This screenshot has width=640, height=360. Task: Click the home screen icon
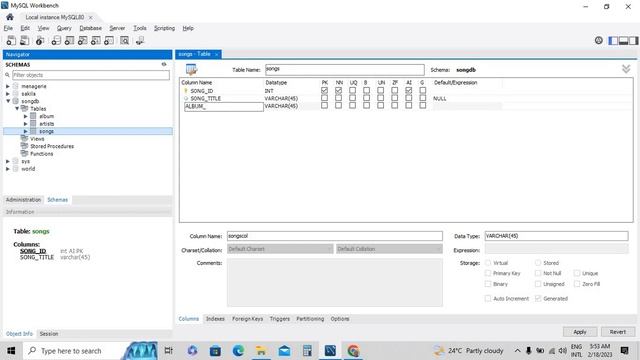point(10,17)
